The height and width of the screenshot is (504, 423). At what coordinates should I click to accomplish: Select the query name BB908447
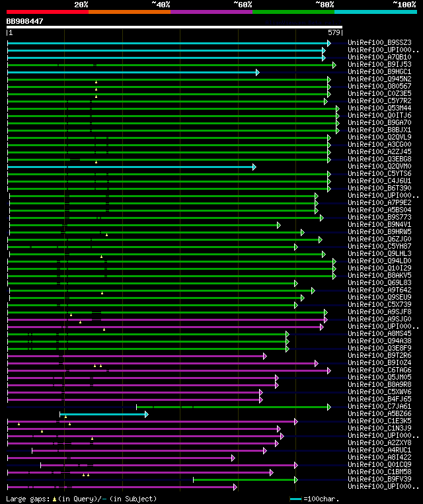coord(24,21)
